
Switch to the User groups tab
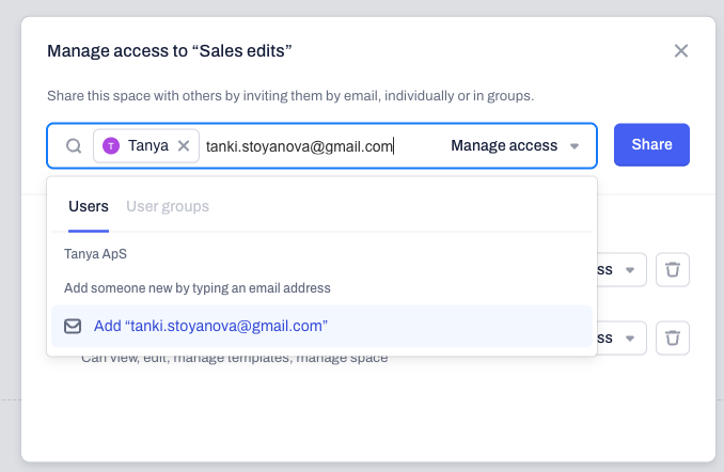tap(168, 206)
